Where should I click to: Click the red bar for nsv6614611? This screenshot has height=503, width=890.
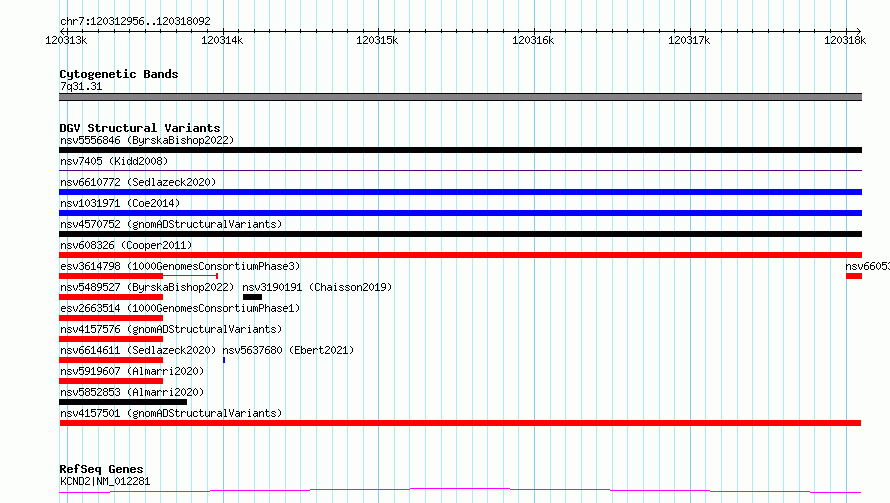point(111,360)
